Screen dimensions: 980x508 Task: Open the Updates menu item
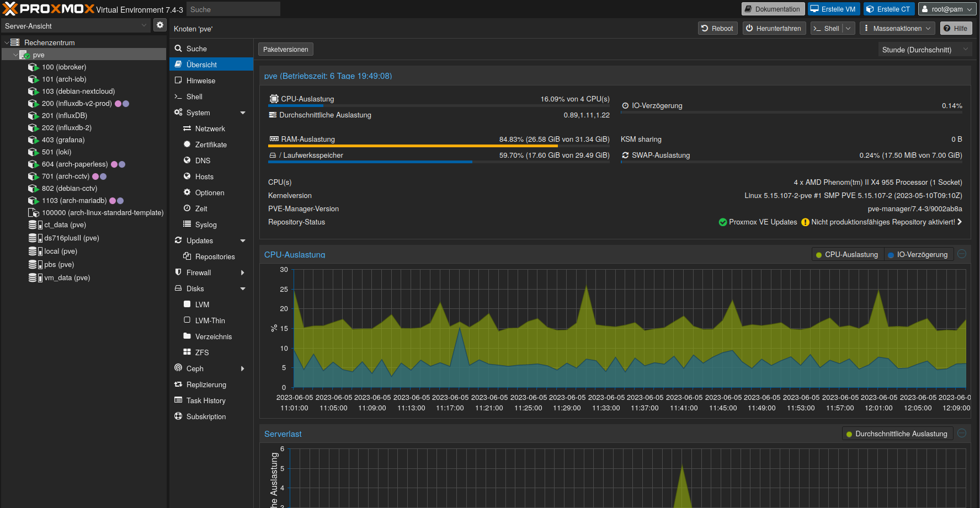(x=211, y=240)
